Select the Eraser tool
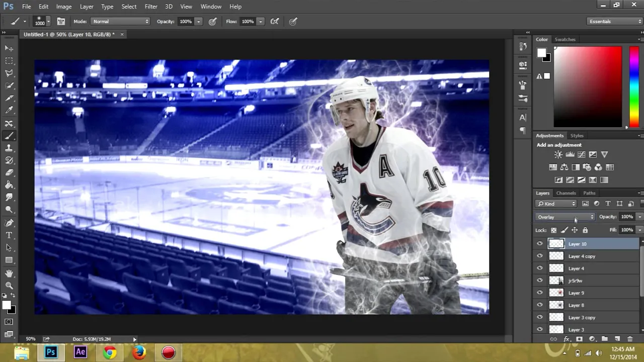The height and width of the screenshot is (362, 644). tap(9, 173)
